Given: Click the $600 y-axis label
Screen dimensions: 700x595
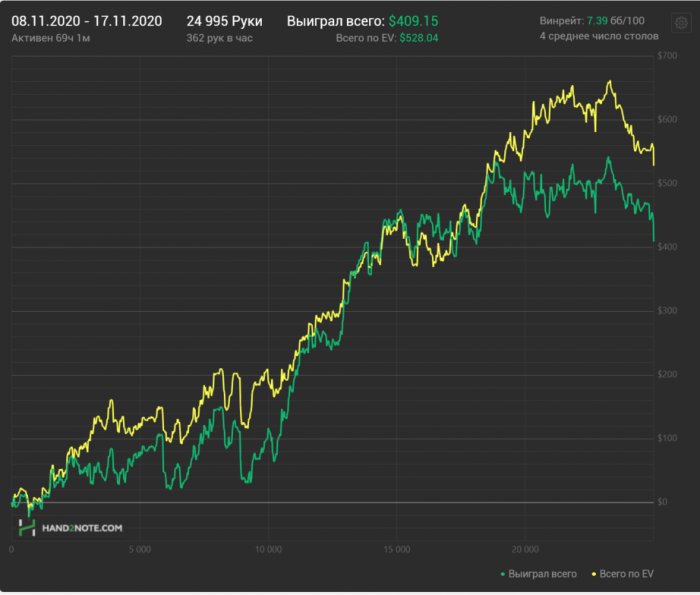Looking at the screenshot, I should (667, 120).
